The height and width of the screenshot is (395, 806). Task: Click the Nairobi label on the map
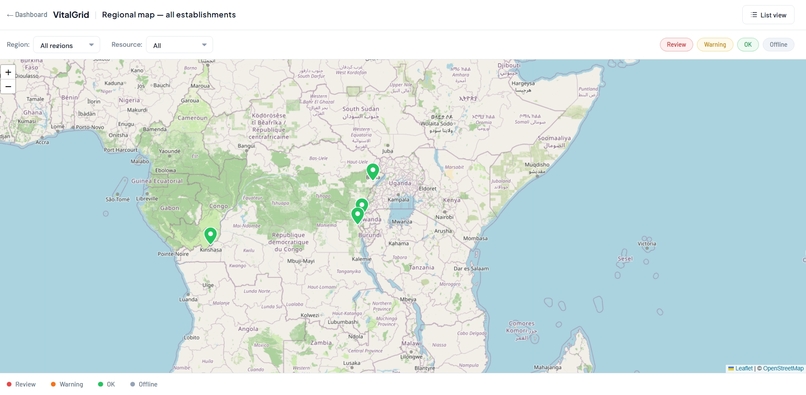pyautogui.click(x=445, y=217)
